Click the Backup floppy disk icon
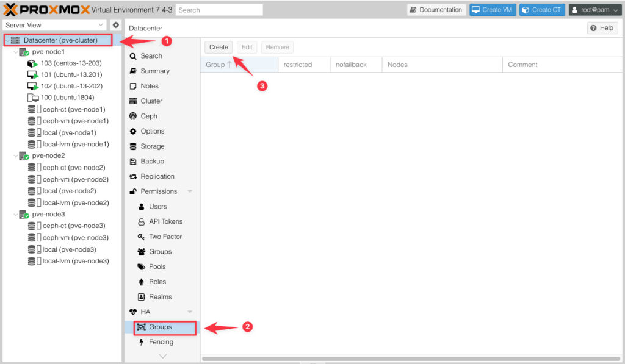The height and width of the screenshot is (364, 625). click(133, 162)
